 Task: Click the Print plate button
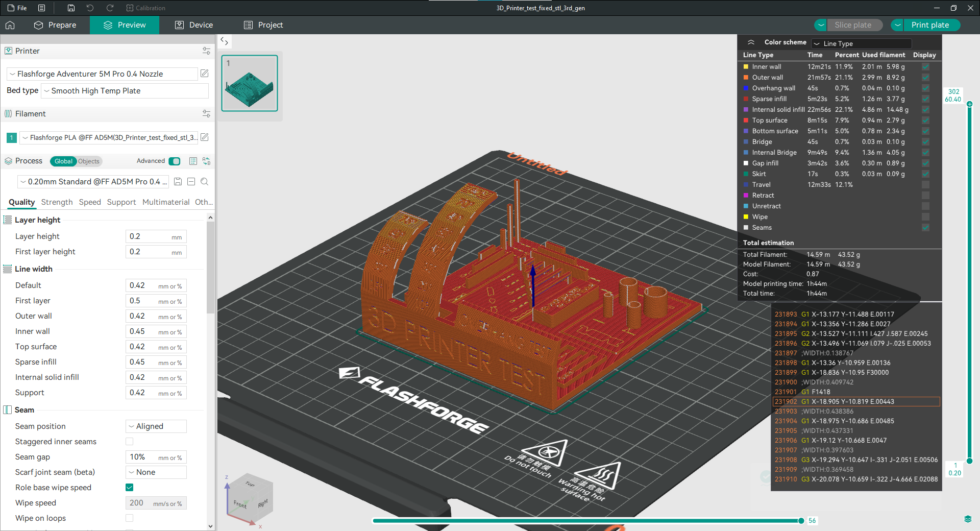point(932,25)
